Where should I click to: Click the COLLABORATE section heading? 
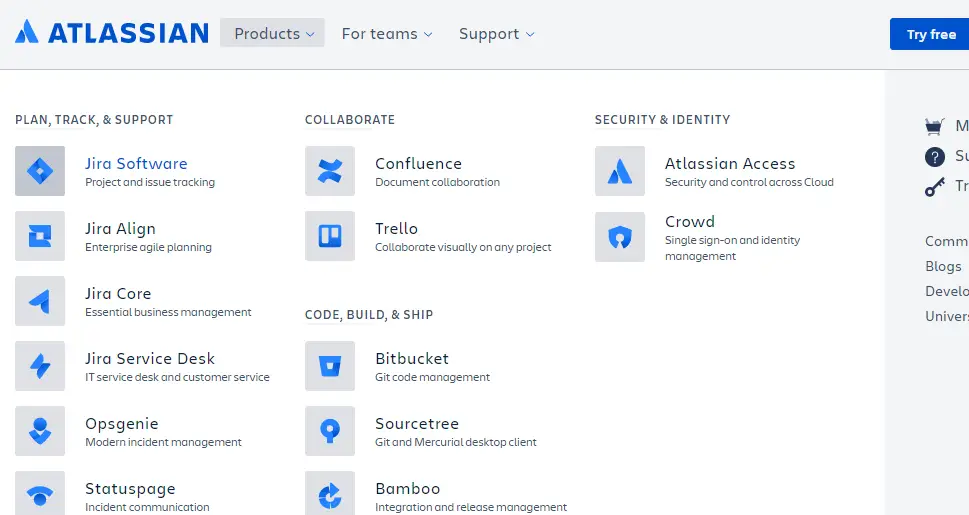pos(350,120)
